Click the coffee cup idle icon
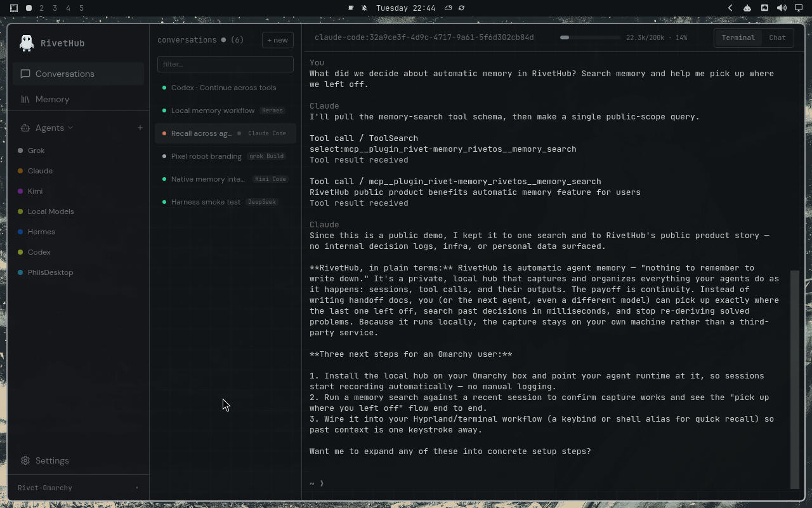 click(351, 8)
